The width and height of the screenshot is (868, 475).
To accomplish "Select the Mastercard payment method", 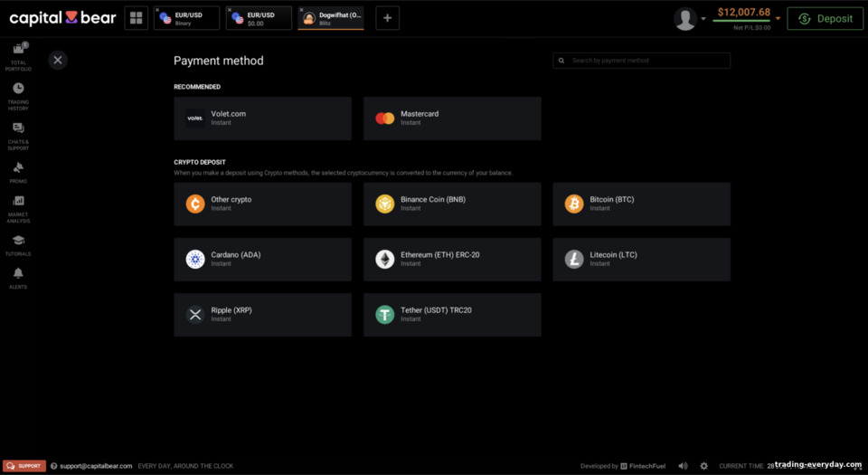I will click(x=452, y=119).
